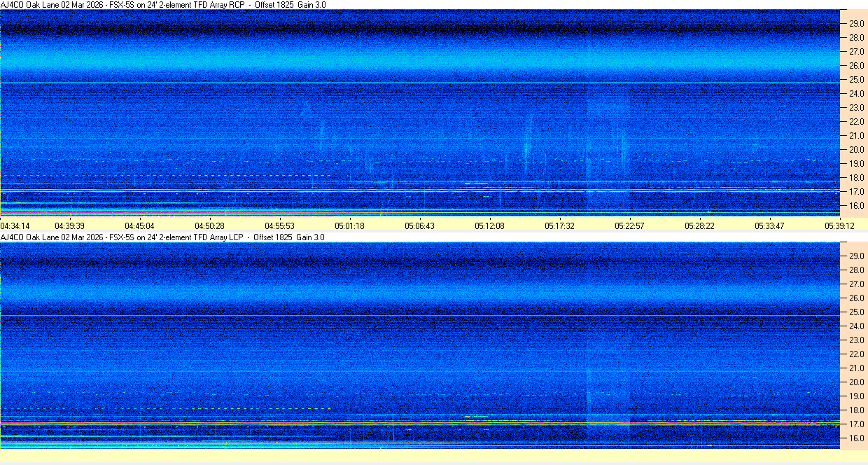Image resolution: width=868 pixels, height=465 pixels.
Task: Click 18.0 on the LCP frequency axis
Action: tap(857, 410)
